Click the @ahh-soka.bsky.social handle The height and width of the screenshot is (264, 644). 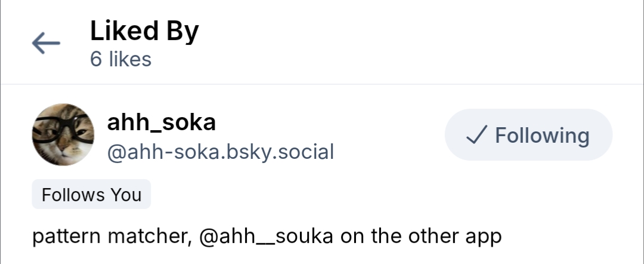(x=220, y=152)
